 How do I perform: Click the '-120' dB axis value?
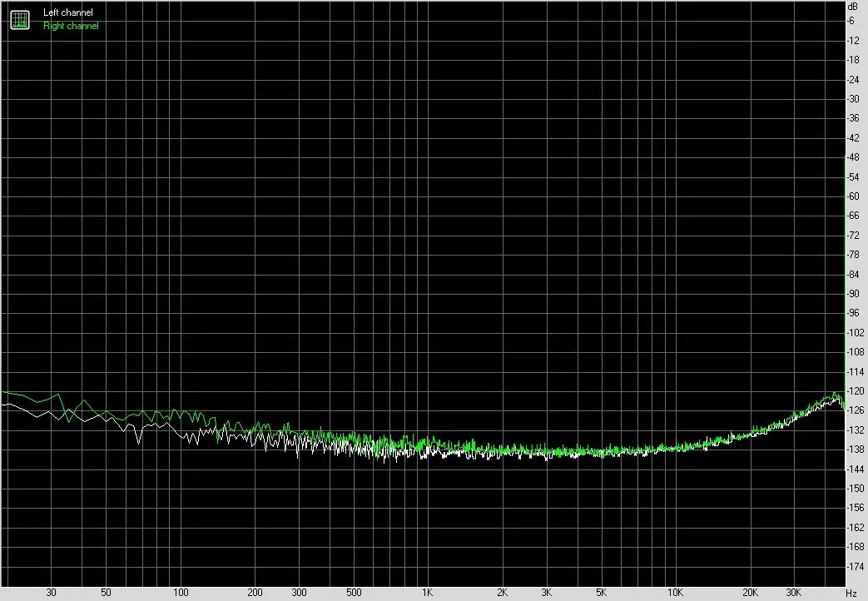856,391
